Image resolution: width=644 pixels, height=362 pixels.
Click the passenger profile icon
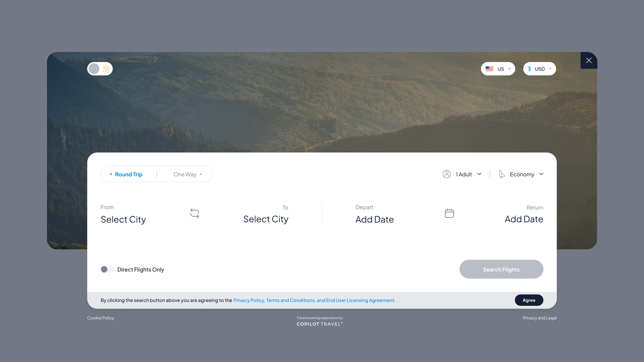pyautogui.click(x=447, y=174)
